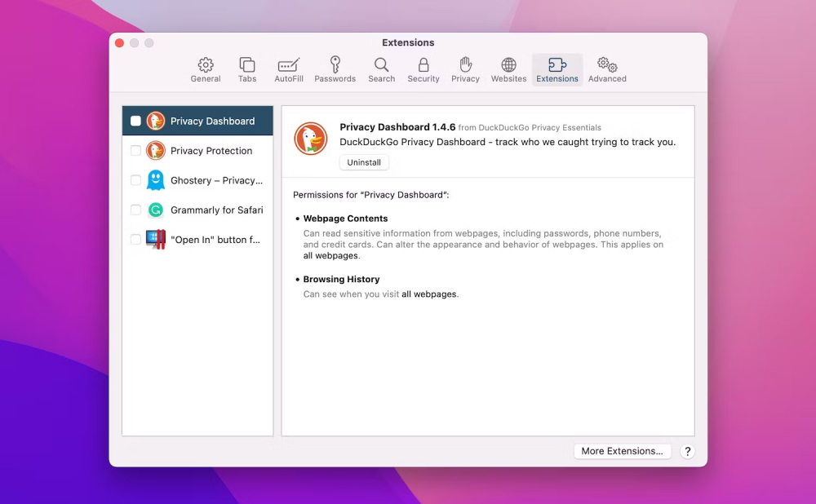Tick the Grammarly for Safari checkbox
Image resolution: width=816 pixels, height=504 pixels.
click(135, 210)
